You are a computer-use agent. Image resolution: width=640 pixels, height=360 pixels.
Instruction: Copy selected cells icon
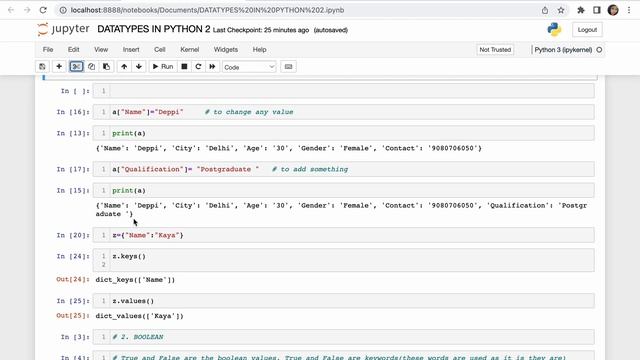(91, 67)
